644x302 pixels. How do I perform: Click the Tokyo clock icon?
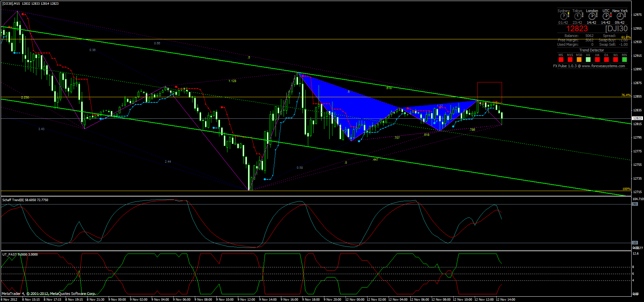pyautogui.click(x=578, y=16)
